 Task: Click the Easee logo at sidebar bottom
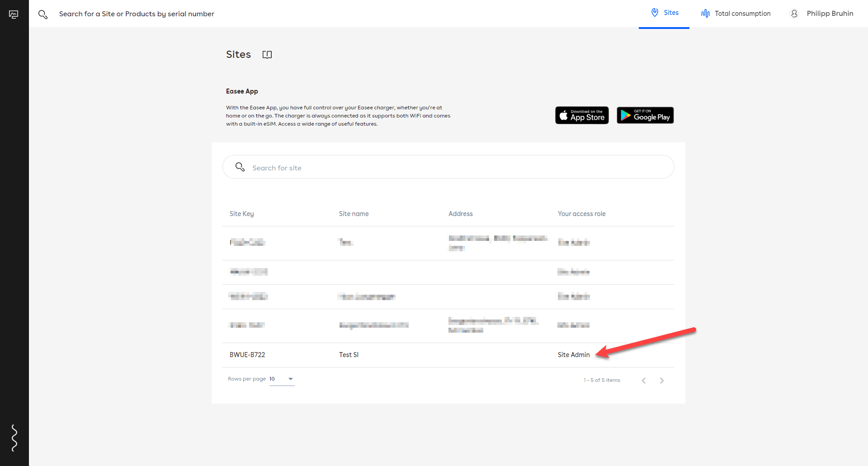14,438
